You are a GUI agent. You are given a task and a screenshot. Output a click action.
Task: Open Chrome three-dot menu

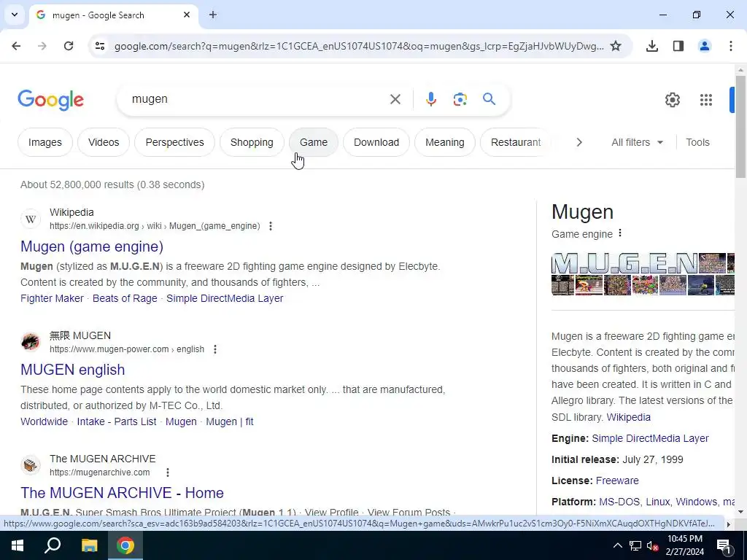(x=731, y=46)
